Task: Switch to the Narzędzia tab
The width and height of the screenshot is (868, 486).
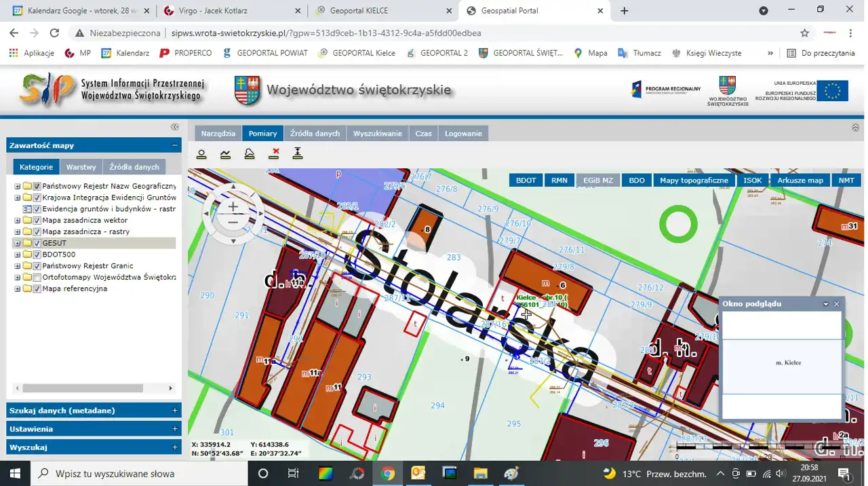Action: (x=218, y=134)
